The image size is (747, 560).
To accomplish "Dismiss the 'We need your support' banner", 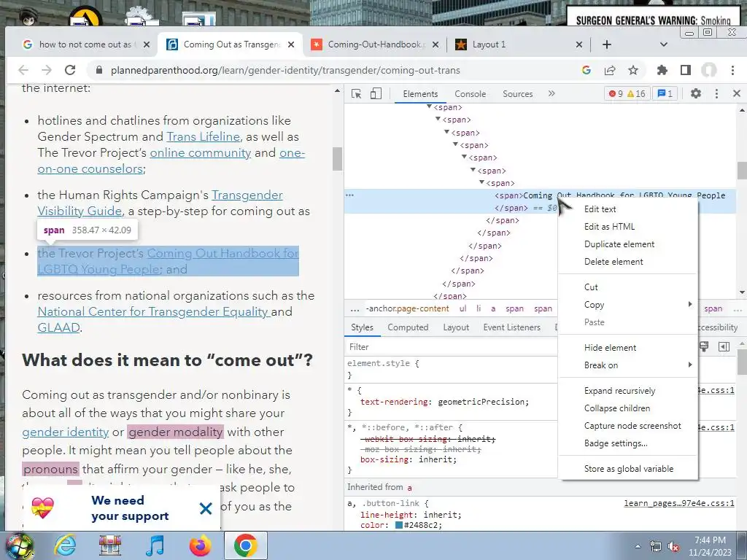I will (206, 508).
